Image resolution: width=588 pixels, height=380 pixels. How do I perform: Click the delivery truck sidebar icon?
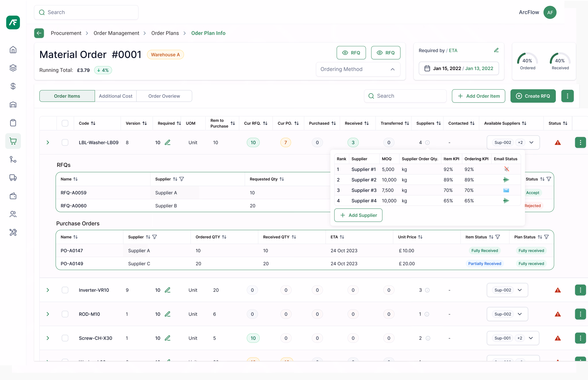(x=13, y=178)
